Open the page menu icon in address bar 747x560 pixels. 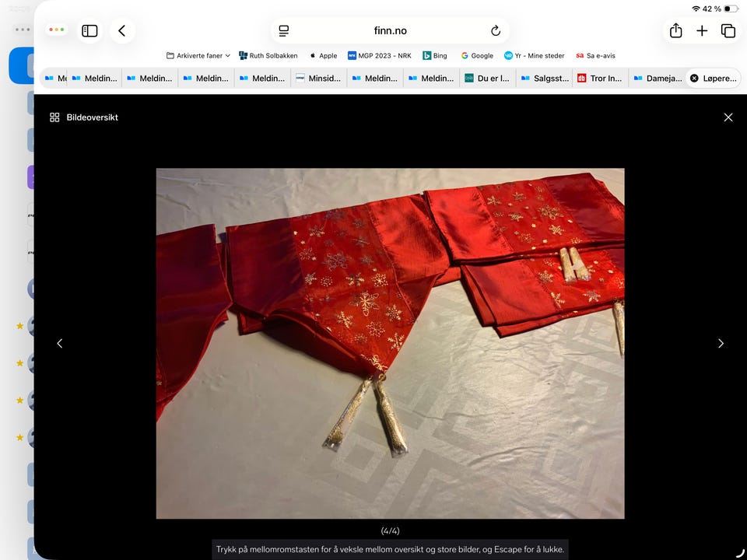tap(284, 31)
